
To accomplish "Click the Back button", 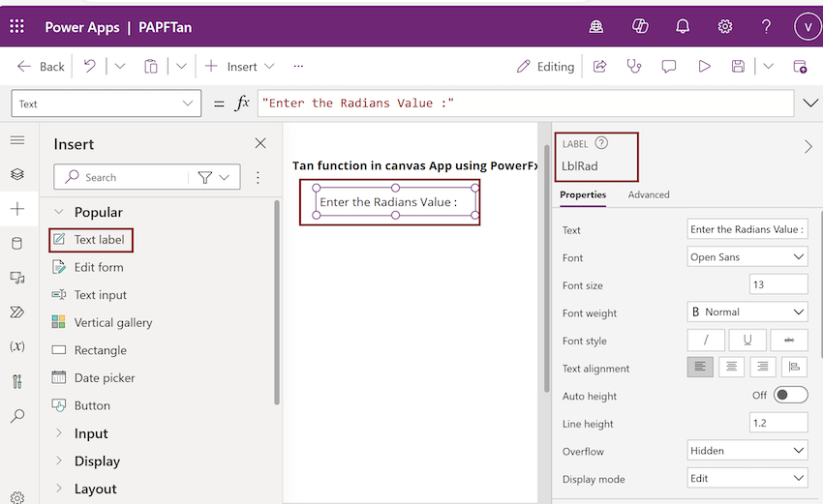I will [41, 67].
